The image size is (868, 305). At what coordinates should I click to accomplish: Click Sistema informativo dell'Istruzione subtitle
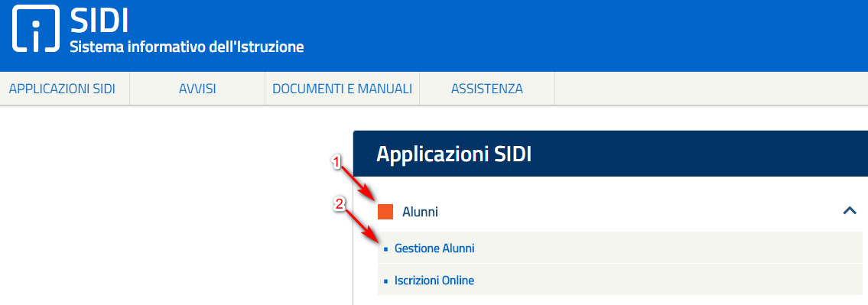coord(187,47)
